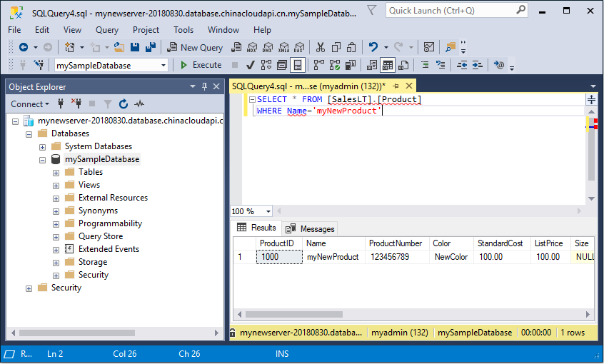
Task: Open the Query menu
Action: [107, 30]
